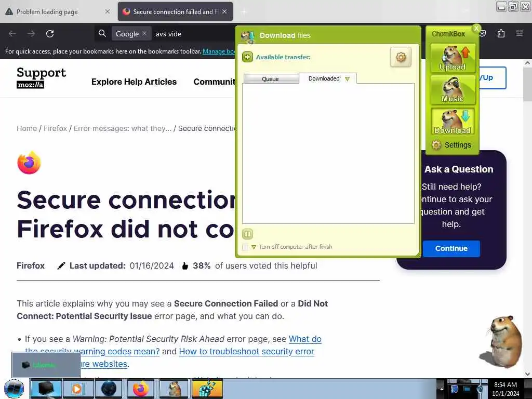Remove the Google search engine chip
Screen dimensions: 532x399
pyautogui.click(x=144, y=33)
